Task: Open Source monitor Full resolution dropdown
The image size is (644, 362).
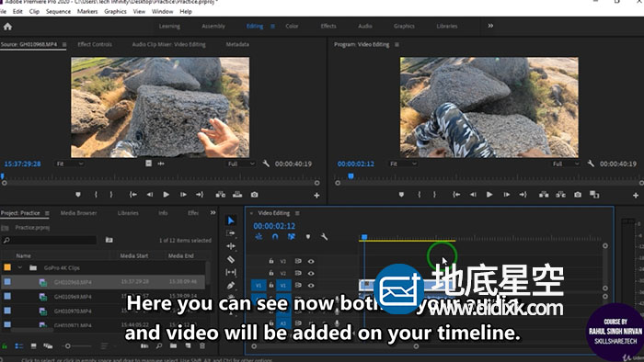Action: 241,164
